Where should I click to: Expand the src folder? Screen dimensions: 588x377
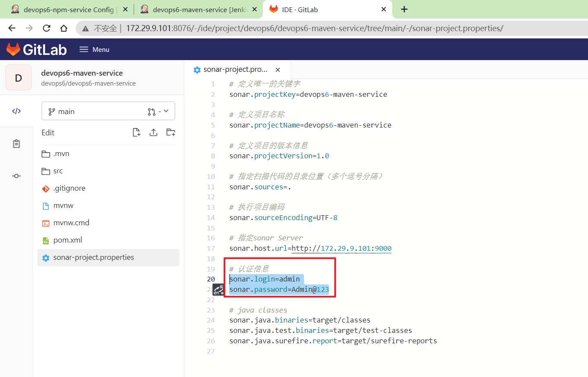click(108, 171)
